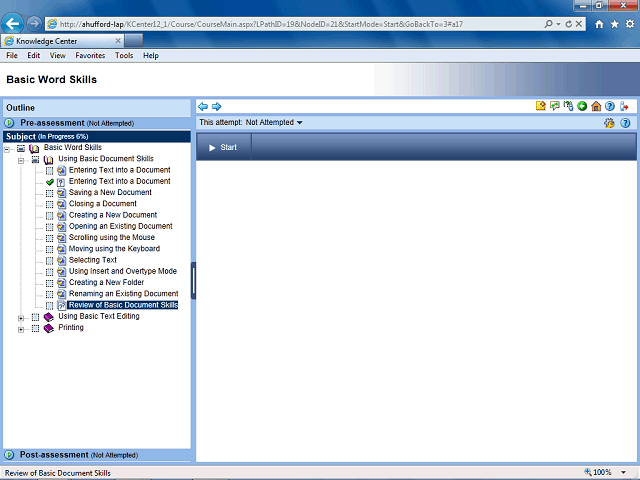Click the browser forward button

[34, 24]
